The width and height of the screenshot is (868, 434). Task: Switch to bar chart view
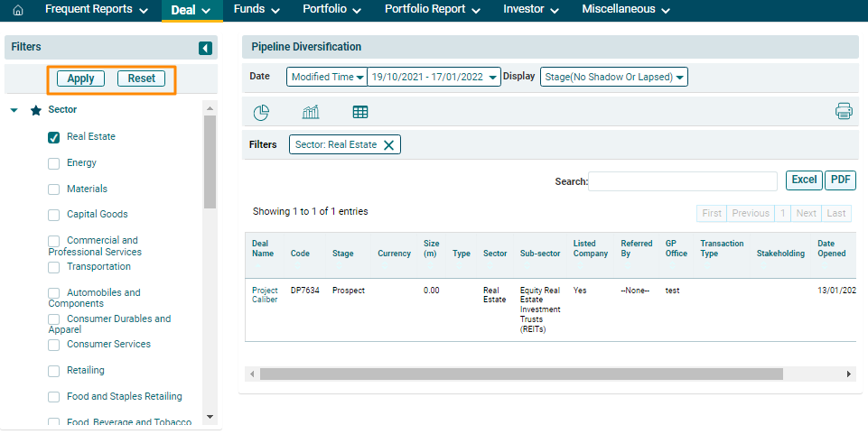(311, 112)
